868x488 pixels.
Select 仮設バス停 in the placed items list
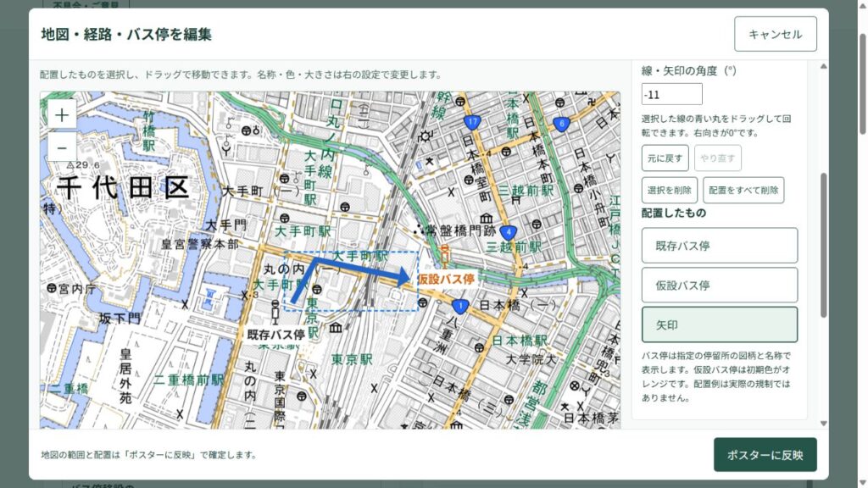click(x=720, y=286)
